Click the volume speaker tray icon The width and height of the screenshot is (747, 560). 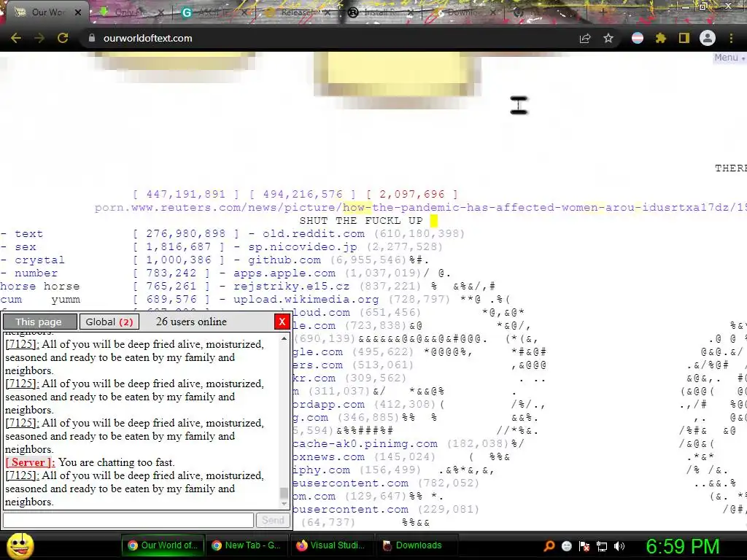[x=619, y=546]
